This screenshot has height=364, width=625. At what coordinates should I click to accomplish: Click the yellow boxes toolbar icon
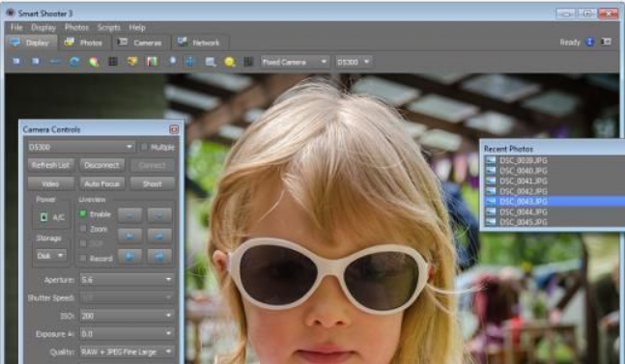132,62
